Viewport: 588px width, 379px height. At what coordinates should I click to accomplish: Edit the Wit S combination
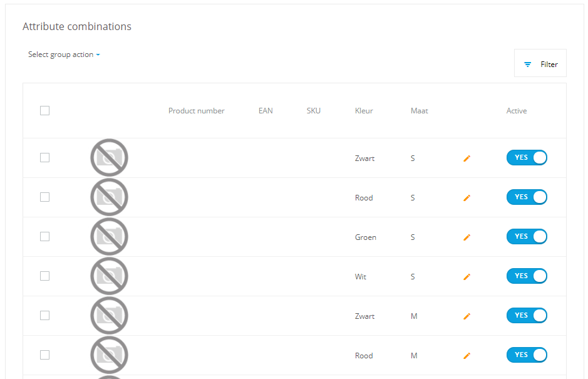(x=467, y=277)
